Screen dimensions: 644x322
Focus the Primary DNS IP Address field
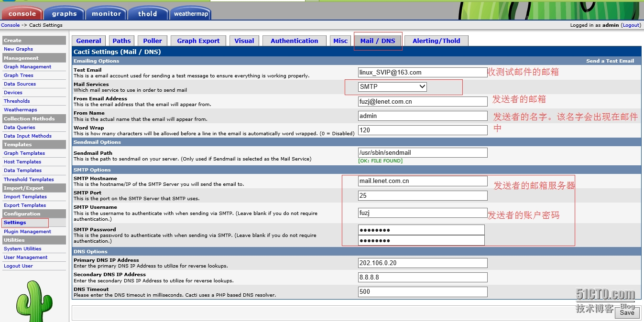click(423, 263)
